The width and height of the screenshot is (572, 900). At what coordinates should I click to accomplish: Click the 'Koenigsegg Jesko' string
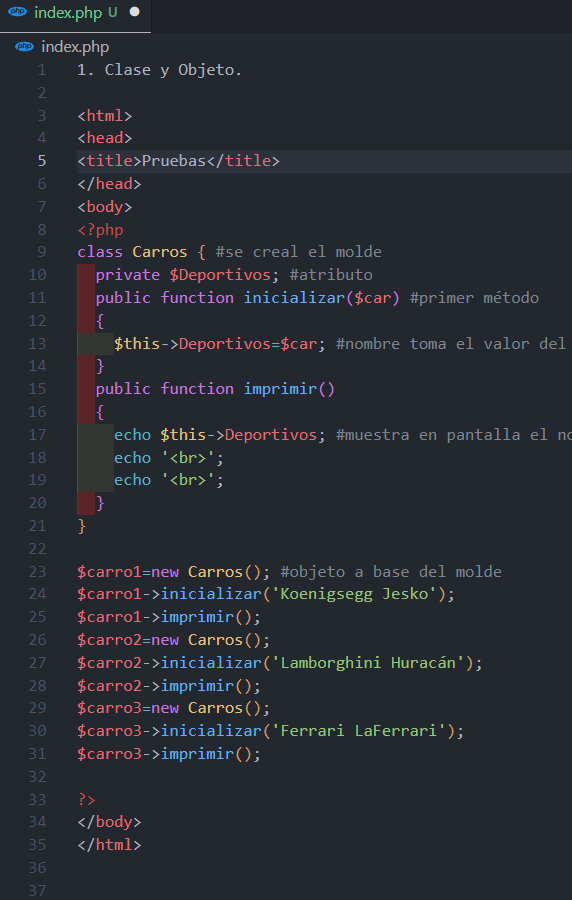pos(351,594)
